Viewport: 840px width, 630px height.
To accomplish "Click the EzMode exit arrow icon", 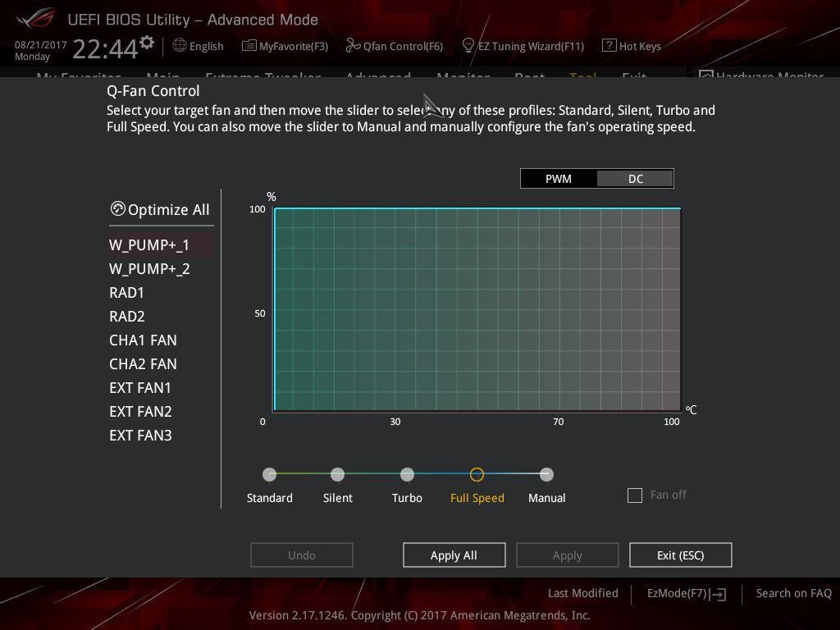I will coord(719,594).
